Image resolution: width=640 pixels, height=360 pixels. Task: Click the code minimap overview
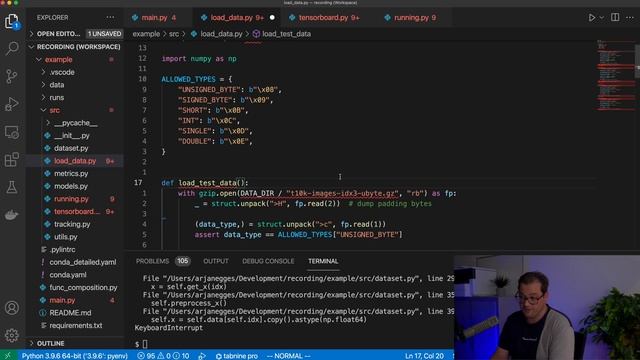click(x=616, y=76)
